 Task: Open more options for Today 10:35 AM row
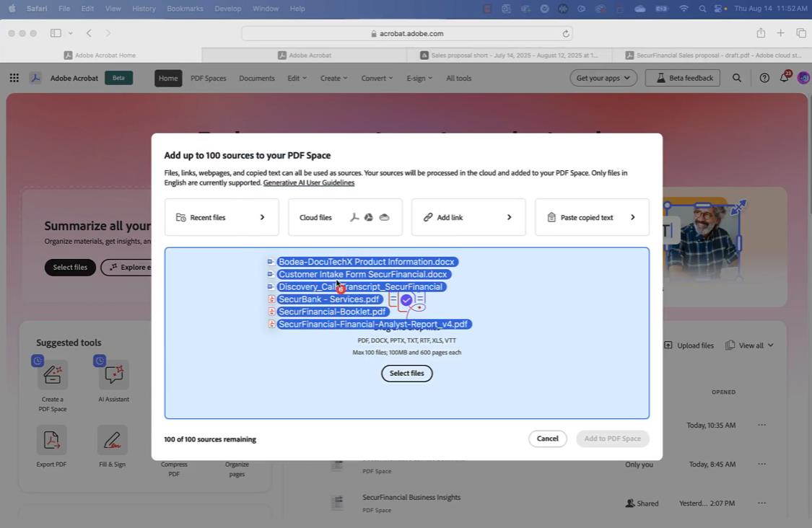pyautogui.click(x=761, y=425)
